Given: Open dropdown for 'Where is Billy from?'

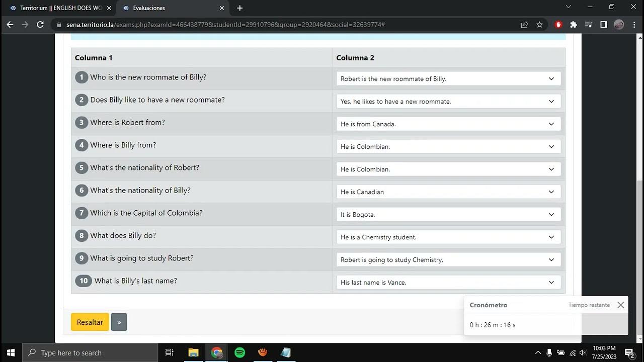Looking at the screenshot, I should [448, 147].
